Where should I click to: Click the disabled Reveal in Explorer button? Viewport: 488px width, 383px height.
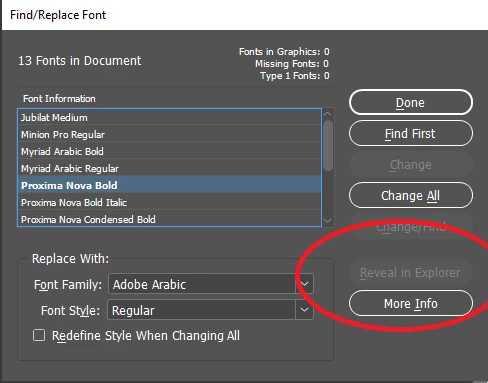(x=411, y=273)
